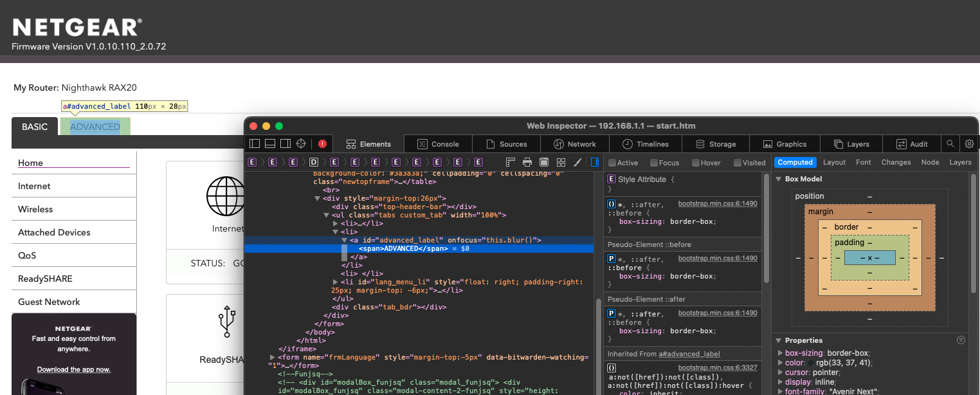Image resolution: width=980 pixels, height=395 pixels.
Task: Expand the box-sizing computed property
Action: click(x=781, y=353)
